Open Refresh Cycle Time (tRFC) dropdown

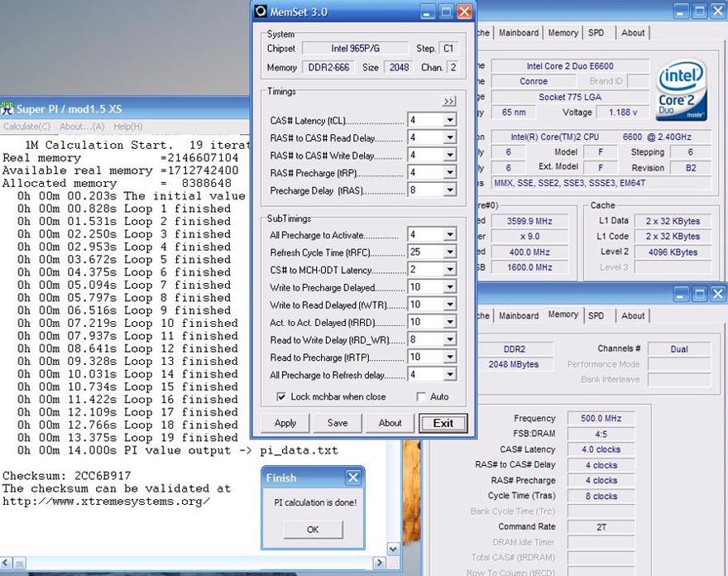(x=449, y=252)
